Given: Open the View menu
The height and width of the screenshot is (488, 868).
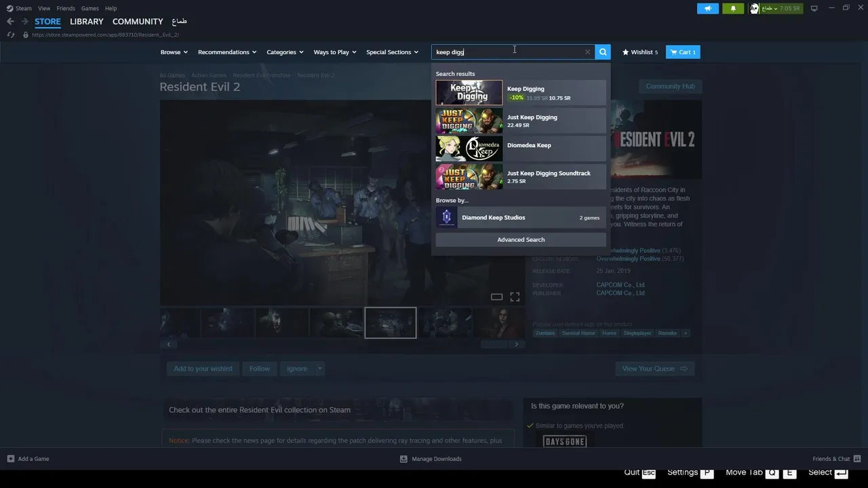Looking at the screenshot, I should click(44, 8).
